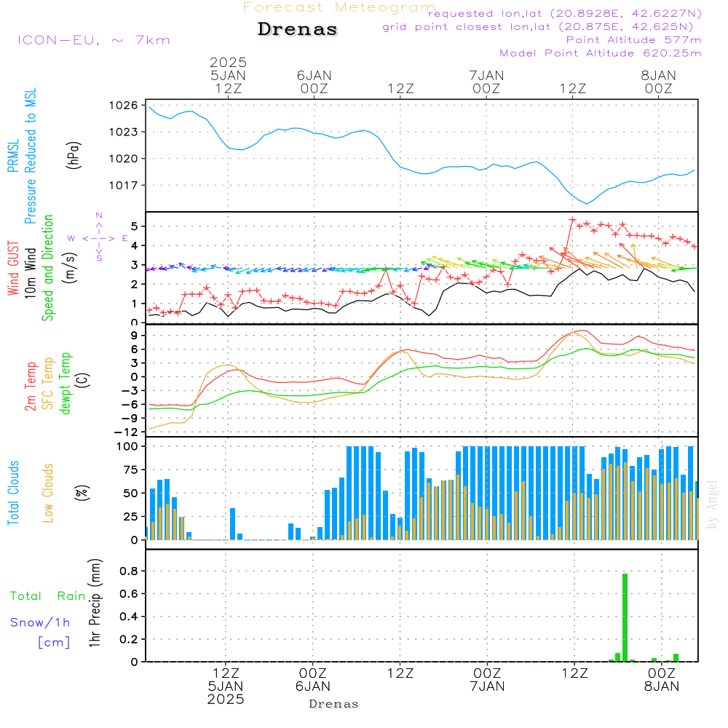The image size is (728, 728).
Task: Click the top axis label '6JAN 00Z'
Action: pyautogui.click(x=314, y=82)
